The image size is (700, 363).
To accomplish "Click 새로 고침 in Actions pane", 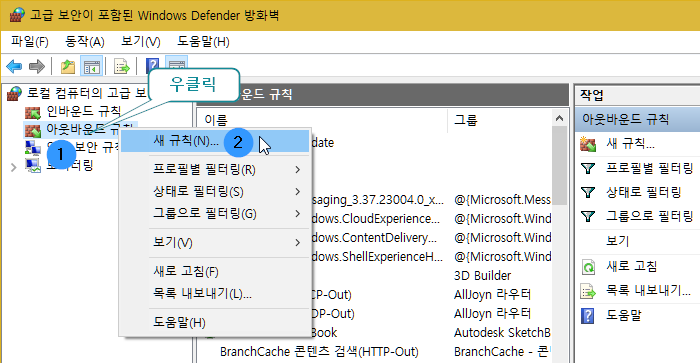I will (631, 267).
